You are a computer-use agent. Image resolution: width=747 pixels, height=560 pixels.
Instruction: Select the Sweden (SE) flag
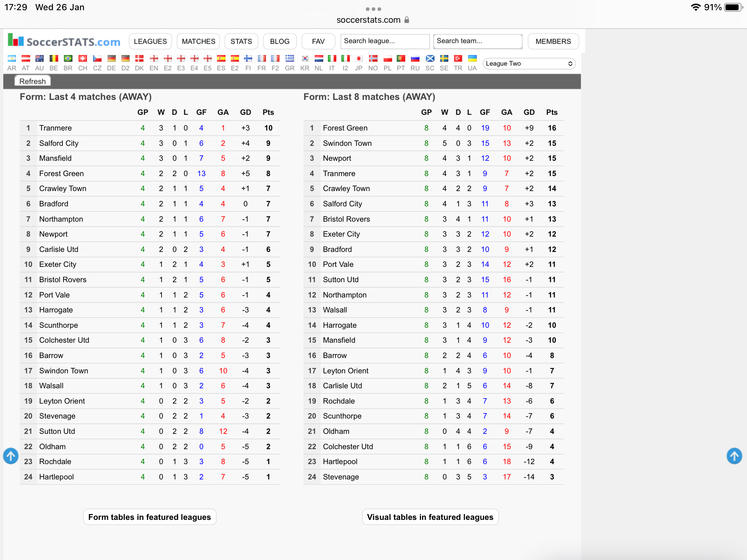(444, 58)
